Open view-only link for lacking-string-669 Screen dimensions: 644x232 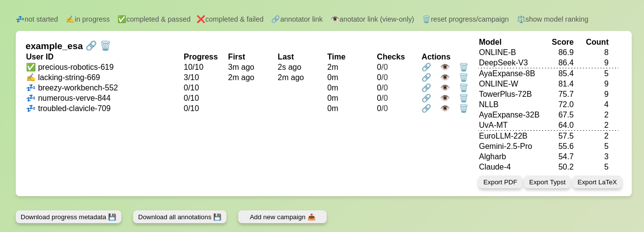(445, 78)
